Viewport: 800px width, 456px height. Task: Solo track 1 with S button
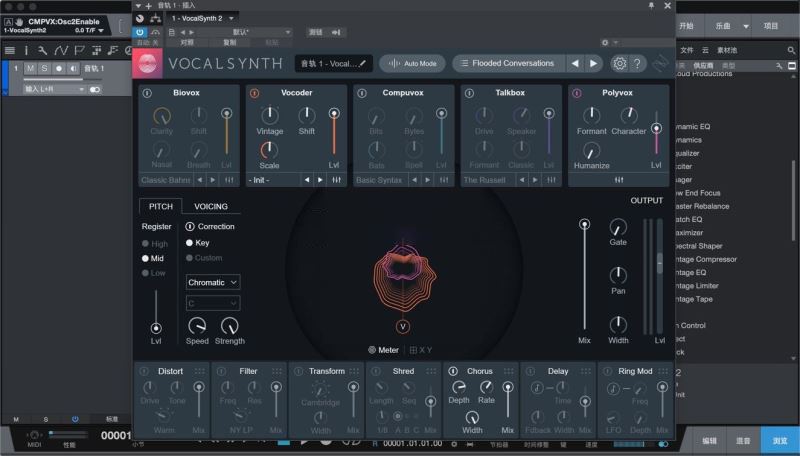(45, 68)
